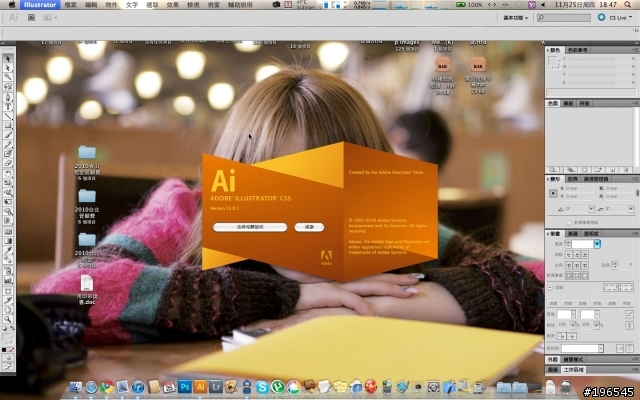Toggle bevel join corner option
640x400 pixels.
tap(585, 265)
